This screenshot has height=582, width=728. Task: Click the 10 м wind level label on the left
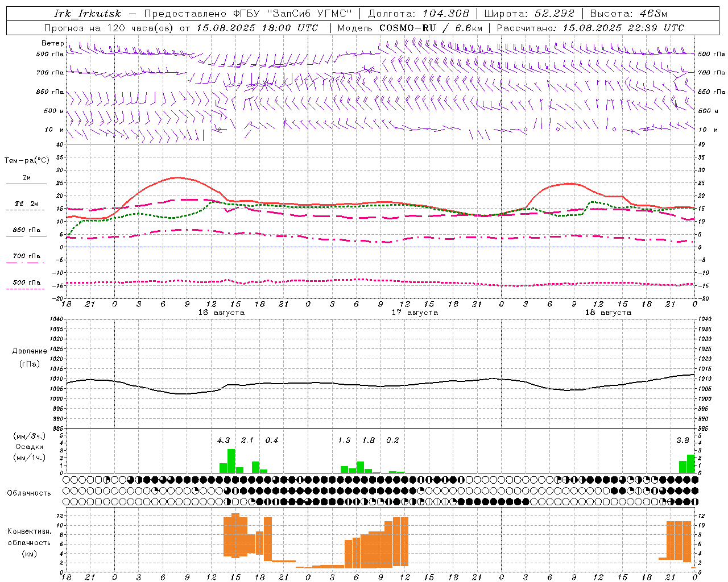54,130
